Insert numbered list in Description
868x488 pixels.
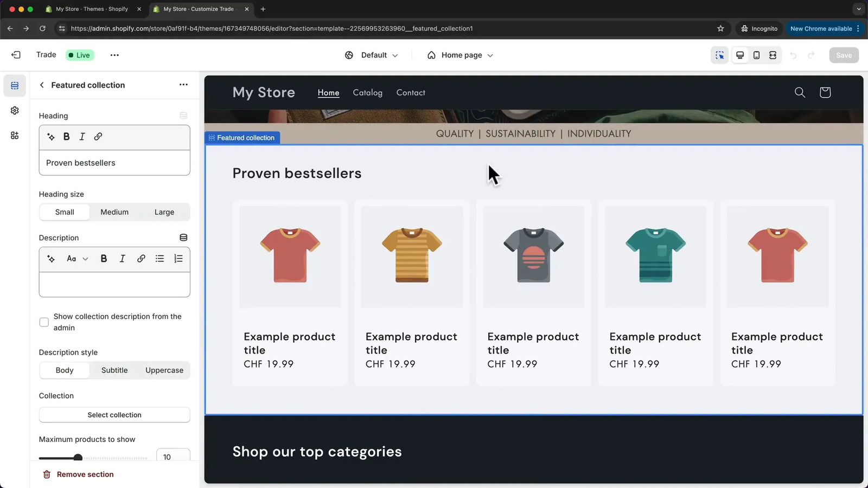point(178,259)
